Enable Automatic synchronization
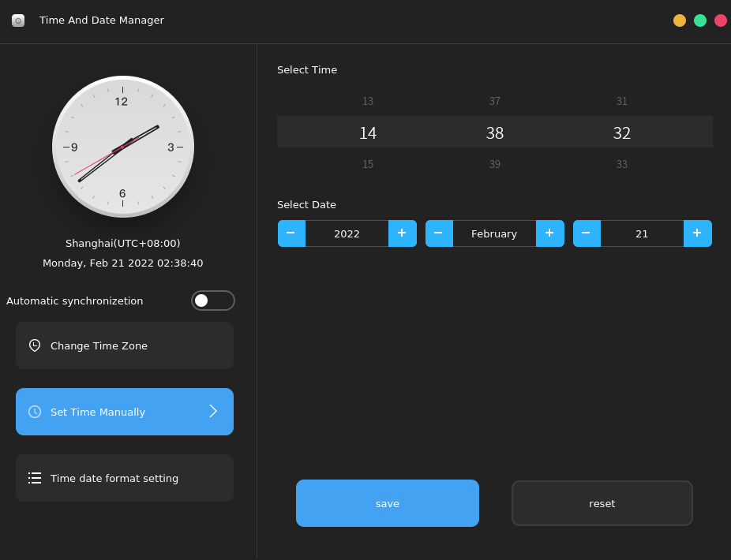The image size is (731, 560). point(212,300)
